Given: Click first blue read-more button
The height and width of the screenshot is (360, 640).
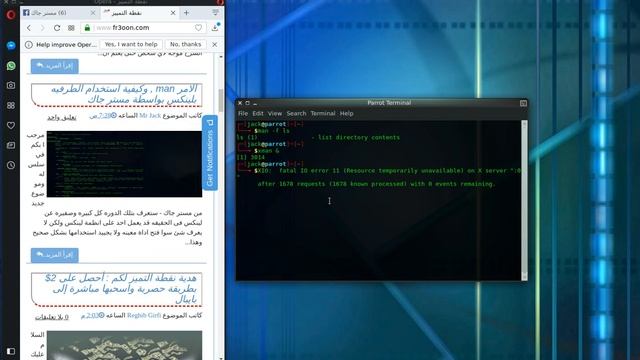Looking at the screenshot, I should click(x=55, y=66).
